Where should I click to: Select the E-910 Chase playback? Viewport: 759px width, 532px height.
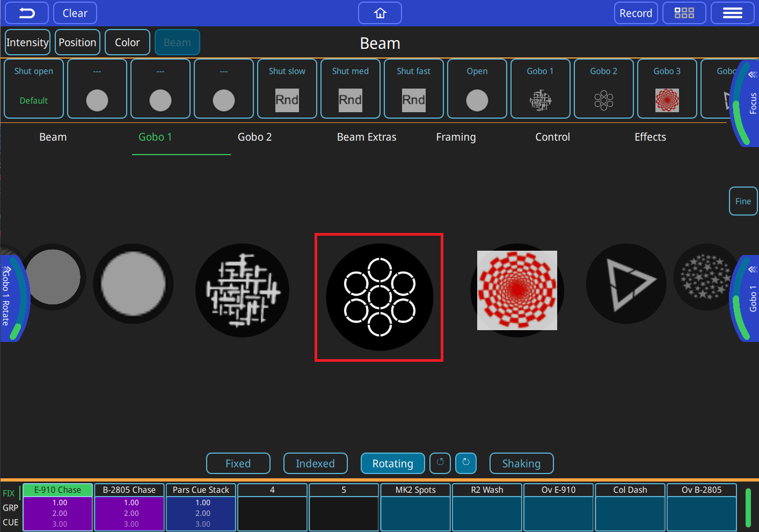(57, 490)
